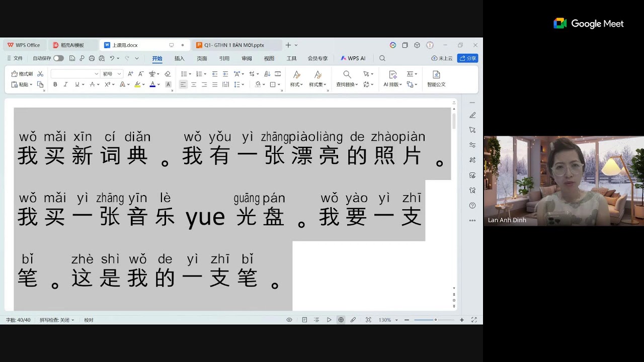
Task: Toggle Underline formatting
Action: [77, 84]
